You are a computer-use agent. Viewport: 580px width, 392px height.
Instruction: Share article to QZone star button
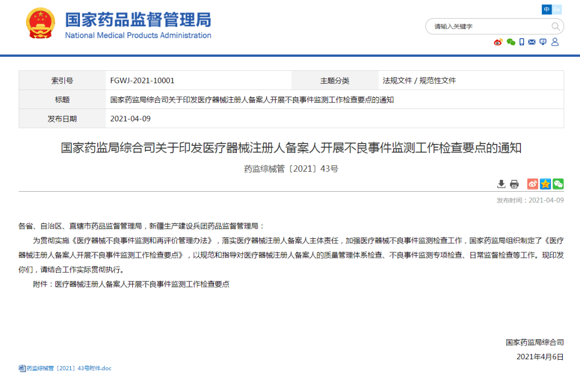point(545,184)
